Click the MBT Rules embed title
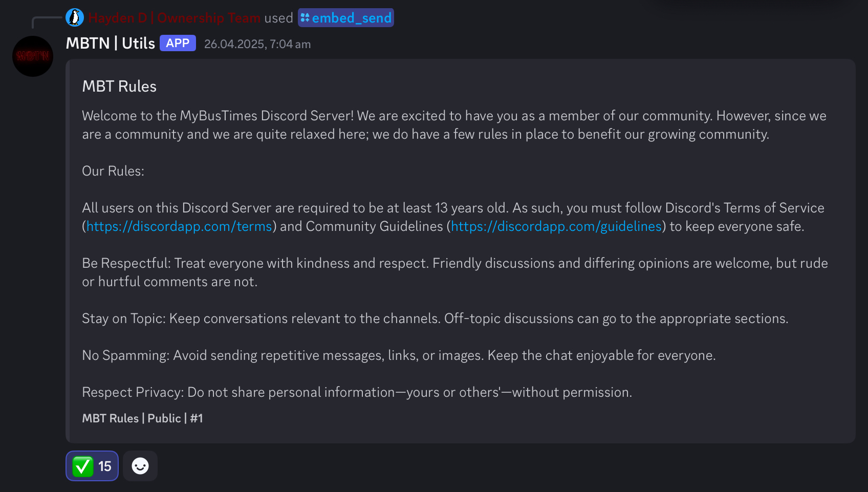 click(x=119, y=86)
